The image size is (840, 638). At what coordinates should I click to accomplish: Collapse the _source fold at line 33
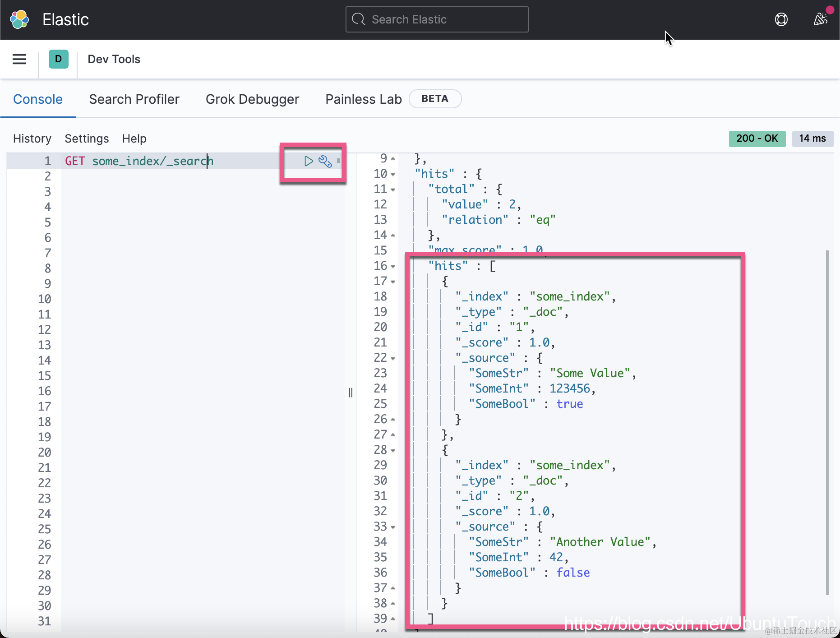tap(393, 527)
